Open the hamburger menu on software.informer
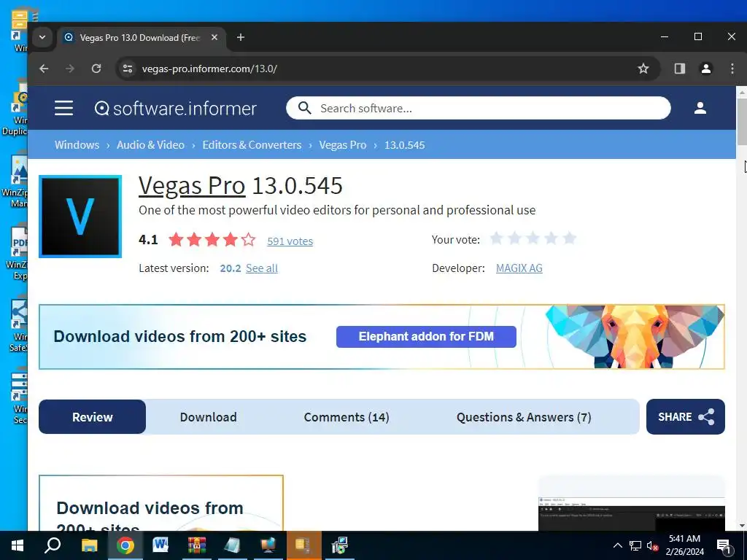The image size is (747, 560). [63, 108]
